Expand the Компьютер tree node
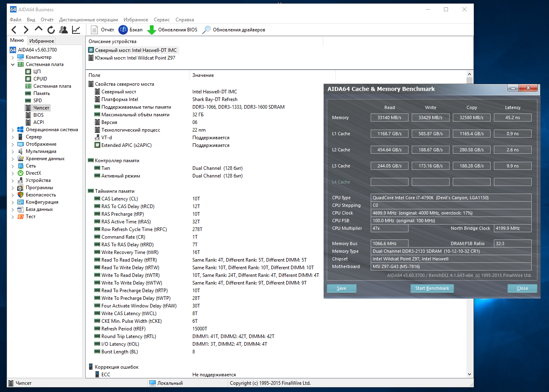Viewport: 549px width, 392px height. pos(13,58)
